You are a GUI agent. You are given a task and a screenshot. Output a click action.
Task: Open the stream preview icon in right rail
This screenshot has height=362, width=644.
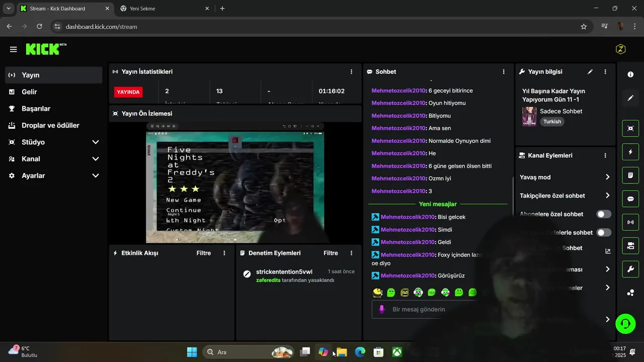pos(630,128)
